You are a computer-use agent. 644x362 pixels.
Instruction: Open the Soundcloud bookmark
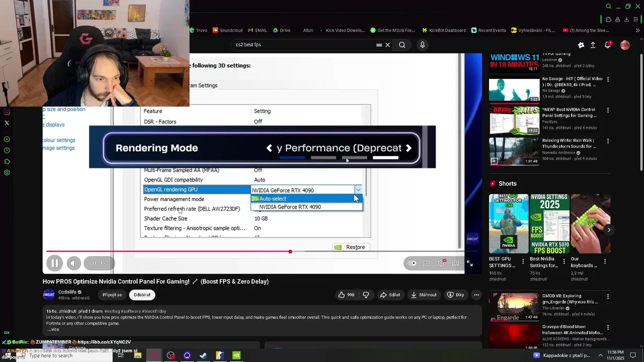(227, 30)
